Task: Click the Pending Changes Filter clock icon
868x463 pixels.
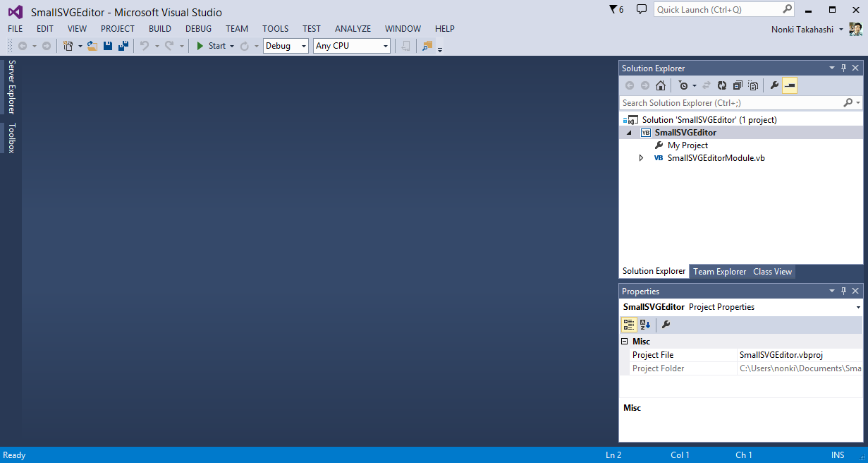Action: (x=683, y=85)
